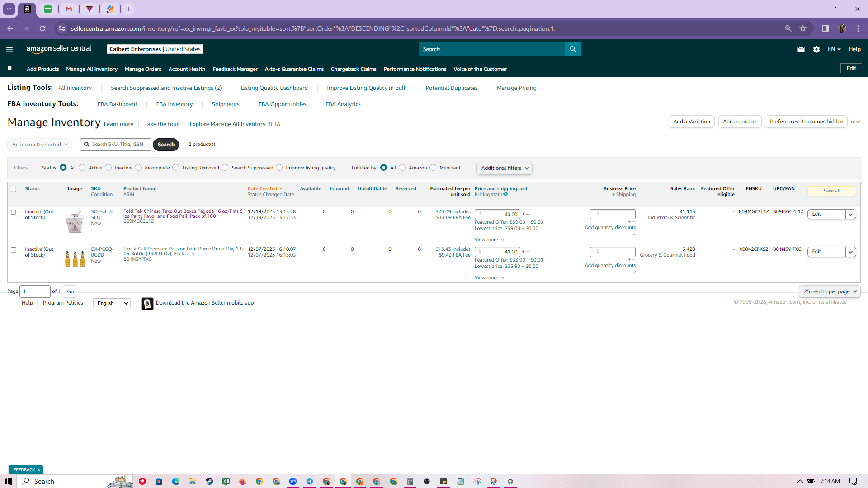Open Edit dropdown arrow for Finest Call row
868x488 pixels.
pyautogui.click(x=851, y=252)
